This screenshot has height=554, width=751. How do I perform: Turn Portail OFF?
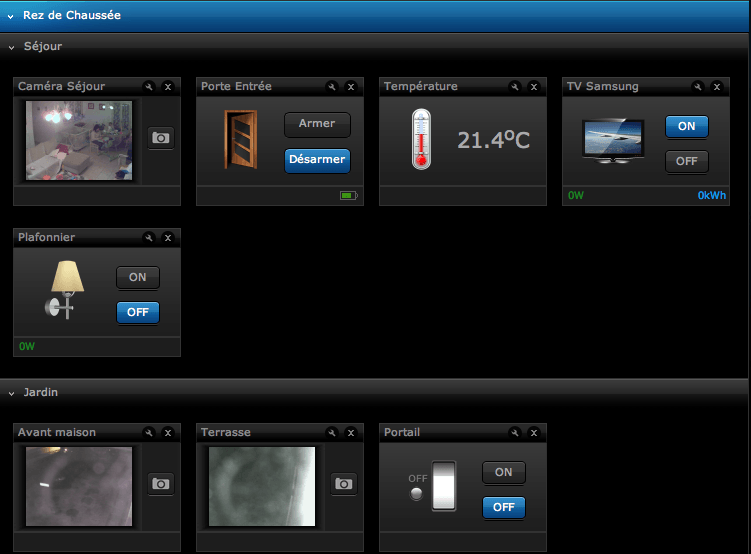503,508
